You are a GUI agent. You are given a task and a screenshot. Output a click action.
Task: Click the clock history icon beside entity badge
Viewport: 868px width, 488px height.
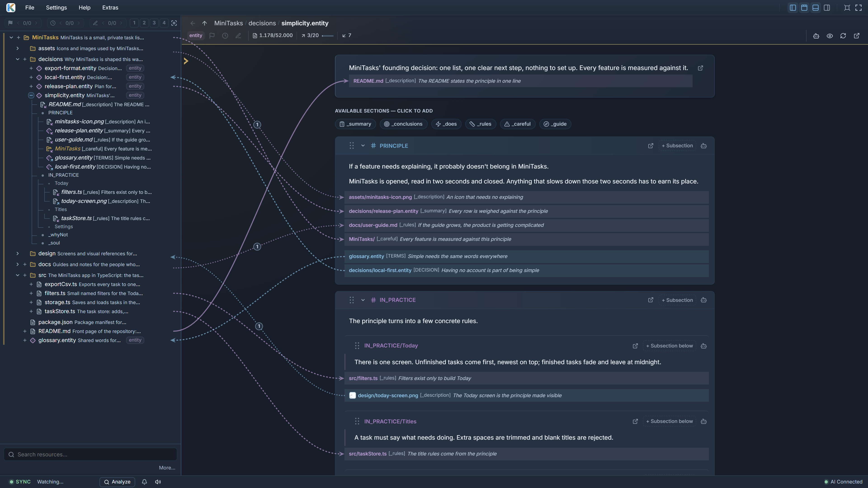(x=225, y=35)
